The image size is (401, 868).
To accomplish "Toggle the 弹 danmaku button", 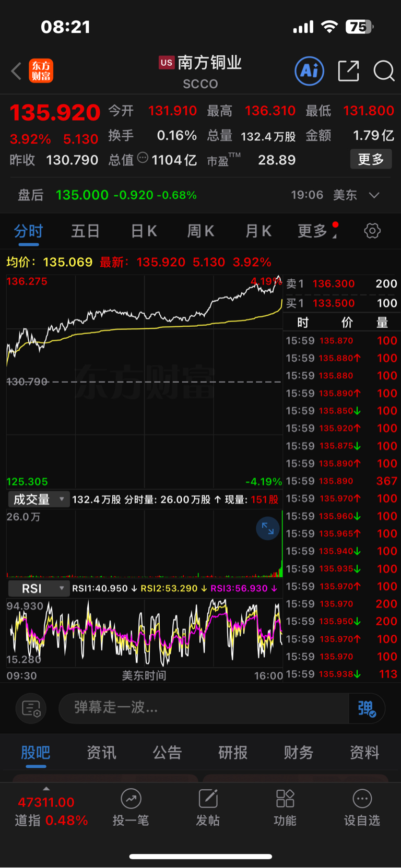I will [x=367, y=708].
